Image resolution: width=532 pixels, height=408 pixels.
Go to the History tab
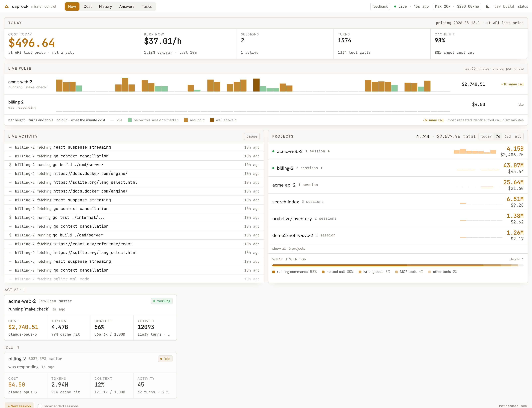(105, 6)
